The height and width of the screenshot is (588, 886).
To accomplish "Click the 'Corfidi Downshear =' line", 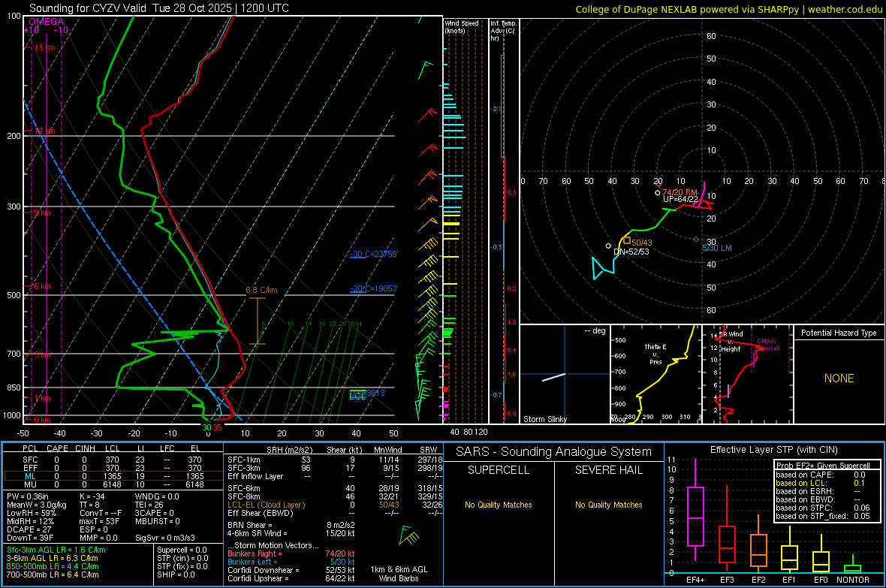I will pos(291,570).
